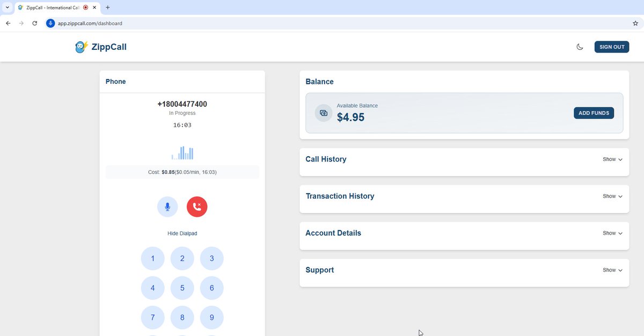The image size is (644, 336).
Task: Expand Account Details with Show
Action: [612, 233]
